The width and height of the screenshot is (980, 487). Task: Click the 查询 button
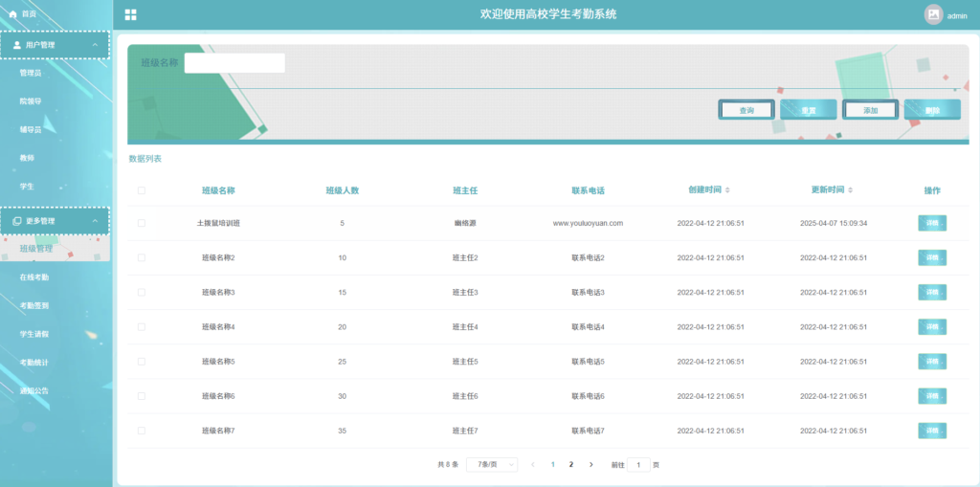(x=746, y=110)
